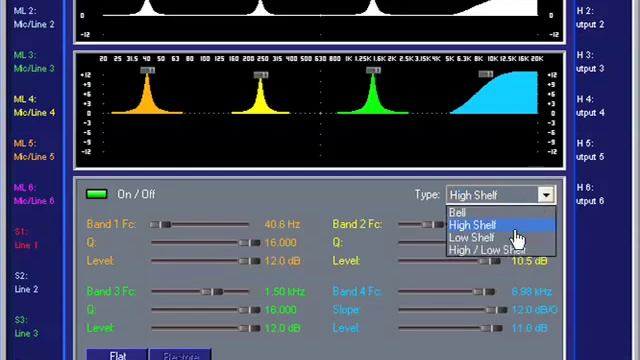
Task: Click the Slope label
Action: (346, 310)
